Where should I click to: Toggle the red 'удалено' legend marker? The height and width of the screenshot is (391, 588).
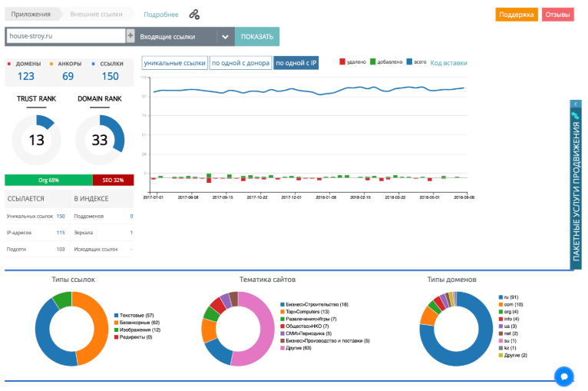(x=342, y=61)
